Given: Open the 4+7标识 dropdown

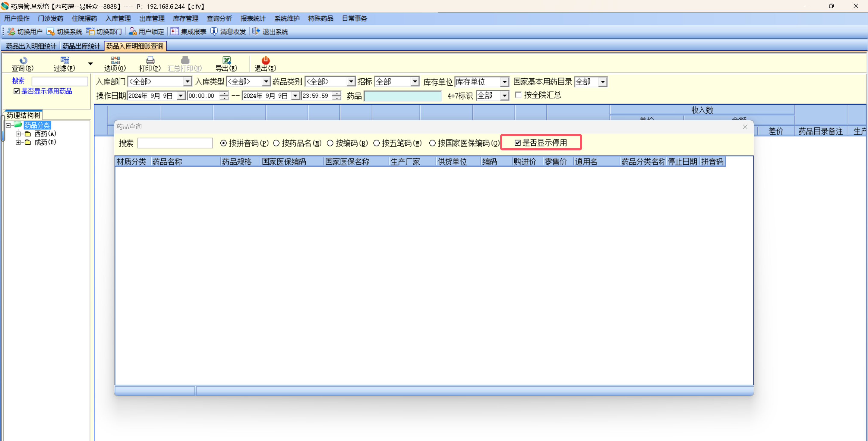Looking at the screenshot, I should click(x=504, y=96).
